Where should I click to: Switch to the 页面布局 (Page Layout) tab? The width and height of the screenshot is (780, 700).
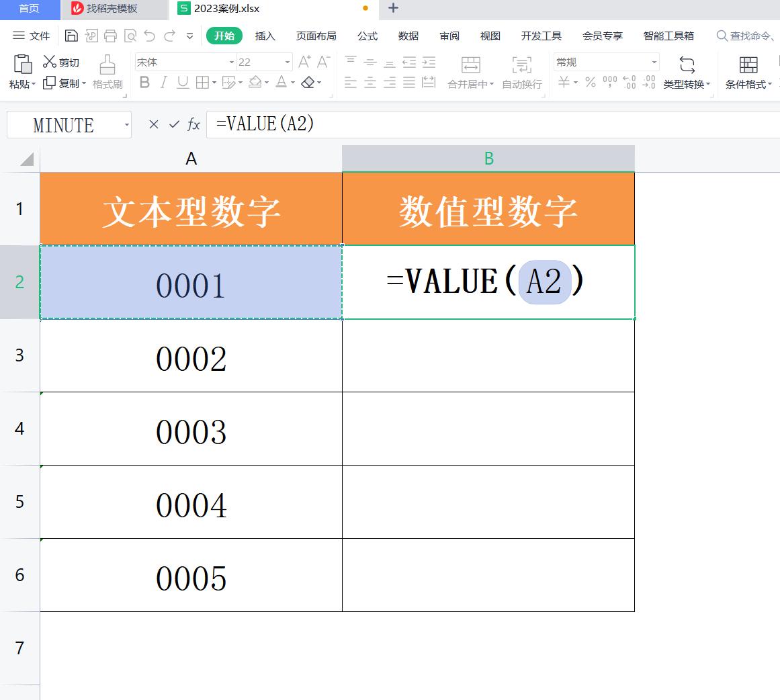(316, 36)
